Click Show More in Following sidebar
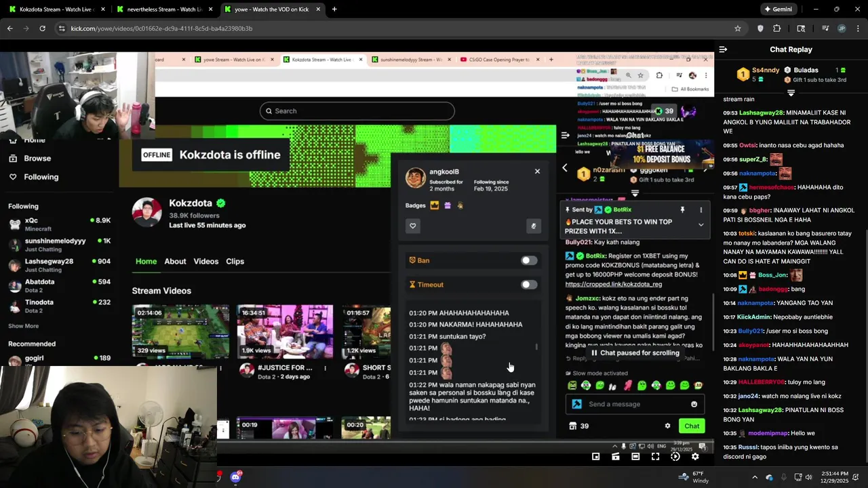 (x=23, y=326)
